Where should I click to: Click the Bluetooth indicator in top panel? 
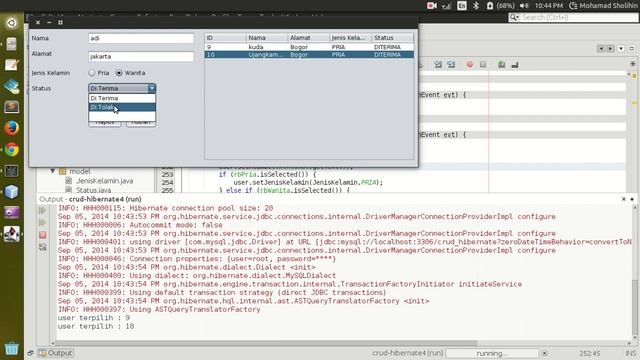[476, 6]
